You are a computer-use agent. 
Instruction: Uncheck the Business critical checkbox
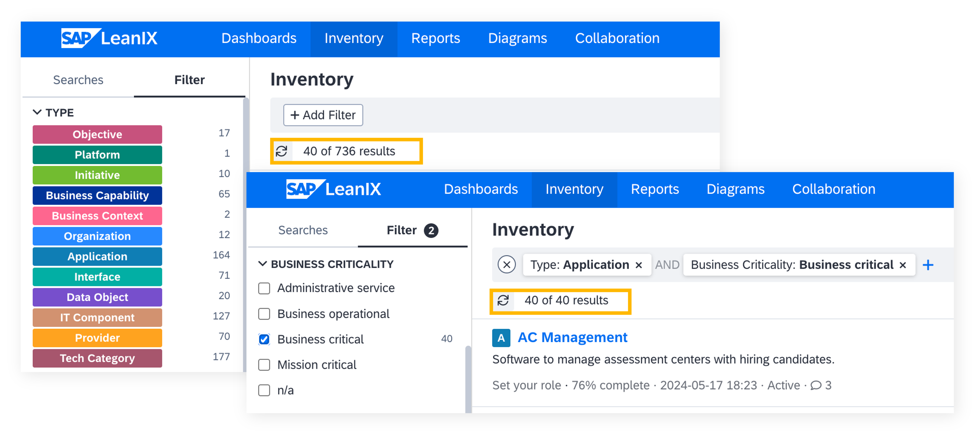[264, 339]
